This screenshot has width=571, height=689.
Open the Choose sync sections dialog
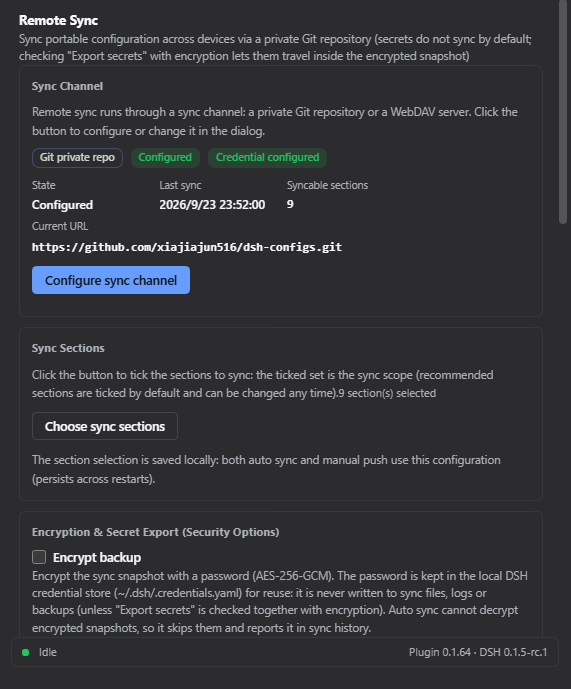[x=105, y=426]
